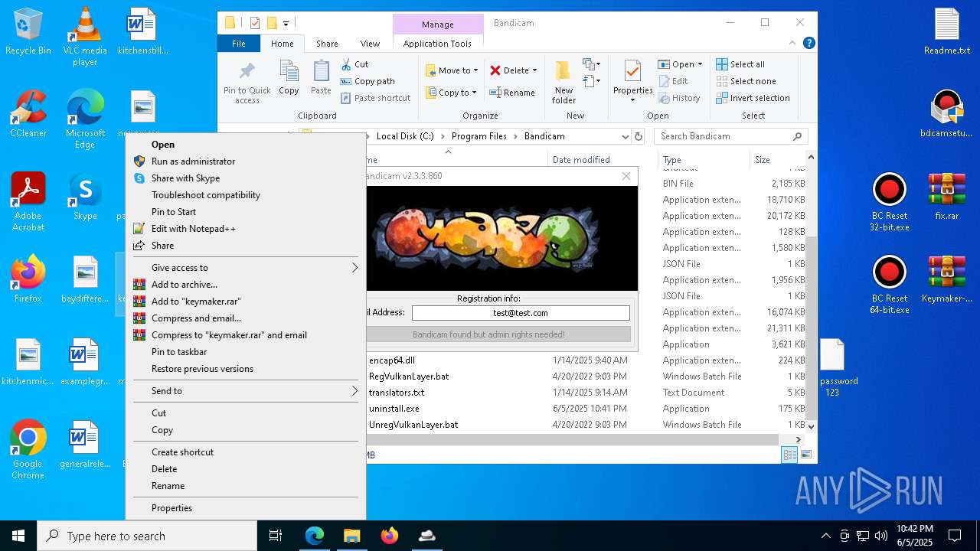Open VLC media player desktop icon
The height and width of the screenshot is (551, 980).
pos(85,37)
